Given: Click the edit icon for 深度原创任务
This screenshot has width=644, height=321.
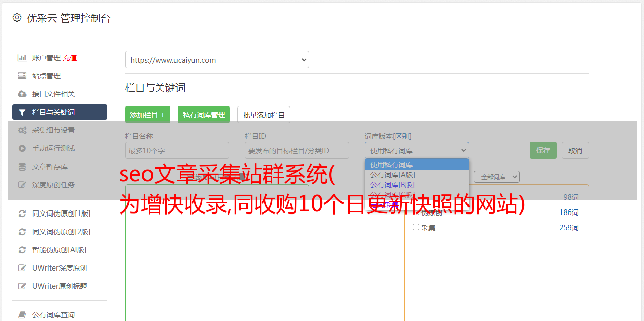Looking at the screenshot, I should 22,185.
